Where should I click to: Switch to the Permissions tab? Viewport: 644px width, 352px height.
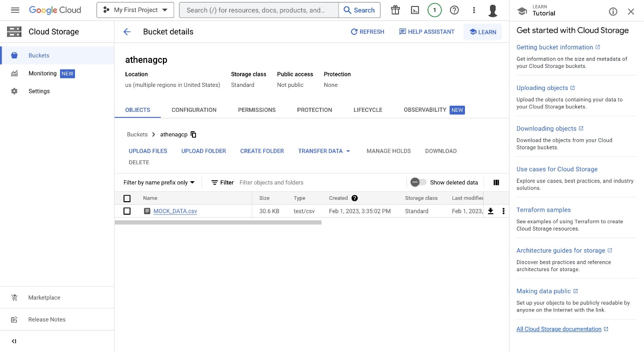tap(256, 110)
